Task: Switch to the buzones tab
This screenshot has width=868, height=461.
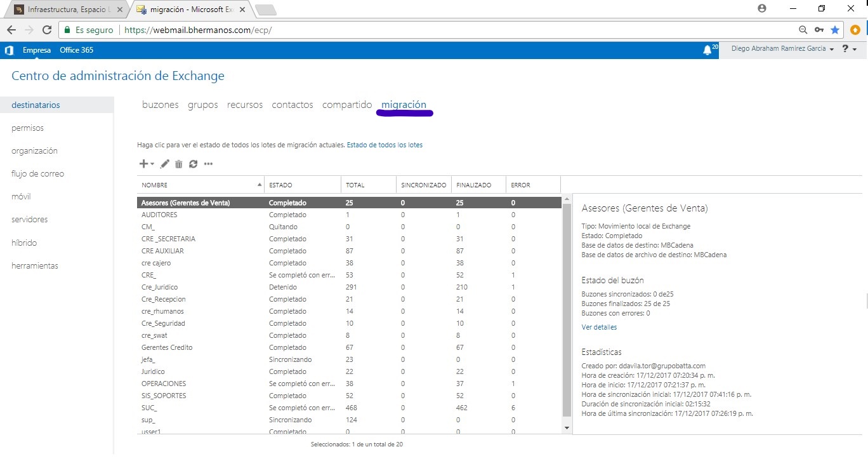Action: pyautogui.click(x=160, y=105)
